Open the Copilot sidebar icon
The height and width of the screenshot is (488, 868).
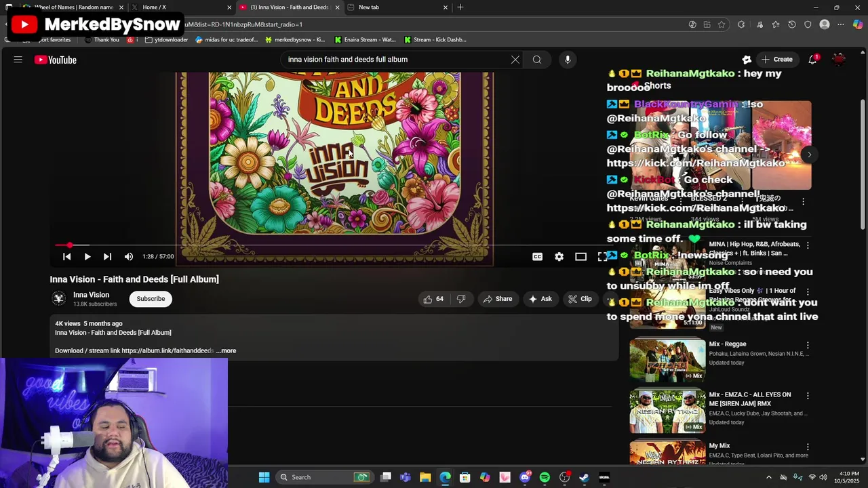pos(858,24)
